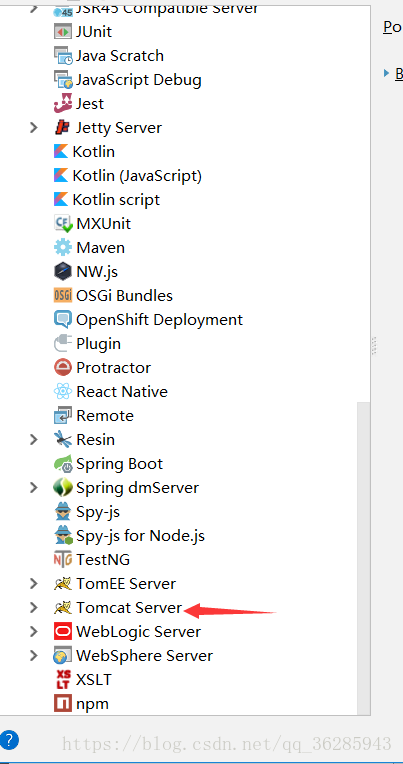Expand the Tomcat Server node
The width and height of the screenshot is (403, 764).
(x=34, y=608)
